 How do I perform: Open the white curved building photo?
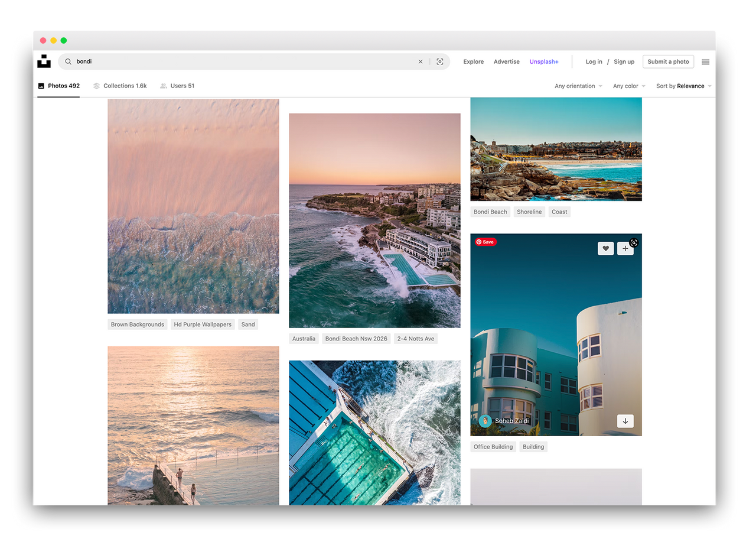(556, 335)
